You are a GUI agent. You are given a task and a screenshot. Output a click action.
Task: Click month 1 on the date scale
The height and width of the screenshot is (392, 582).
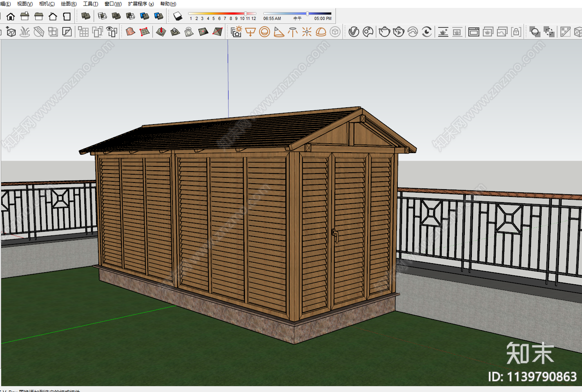[x=191, y=18]
